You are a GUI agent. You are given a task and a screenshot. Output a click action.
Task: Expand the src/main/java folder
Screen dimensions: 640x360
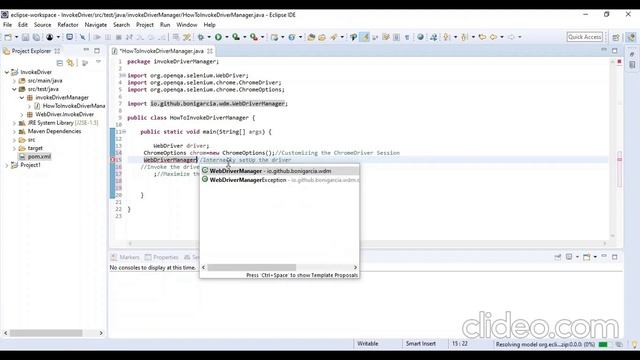(x=14, y=81)
